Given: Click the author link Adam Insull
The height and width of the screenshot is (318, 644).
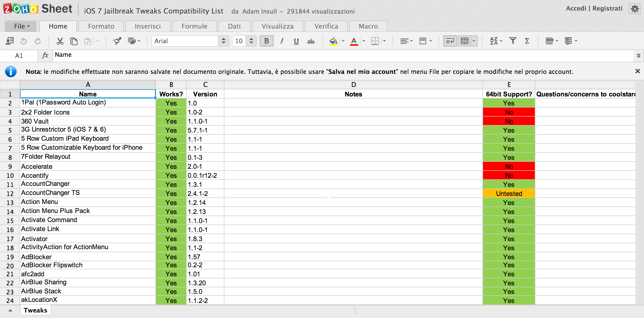Looking at the screenshot, I should coord(260,11).
